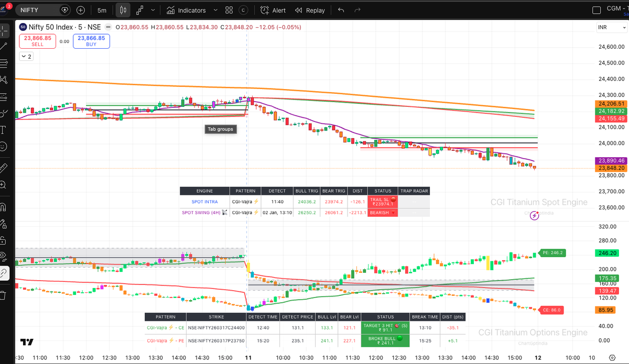Screen dimensions: 629x364
Task: Click the TARGET 3 HIT status cell
Action: tap(385, 328)
